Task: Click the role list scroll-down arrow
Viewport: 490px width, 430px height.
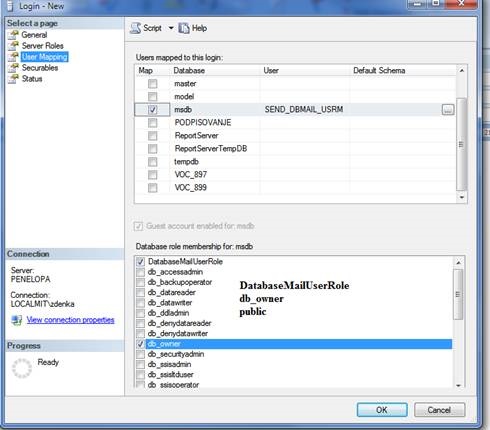Action: point(458,385)
